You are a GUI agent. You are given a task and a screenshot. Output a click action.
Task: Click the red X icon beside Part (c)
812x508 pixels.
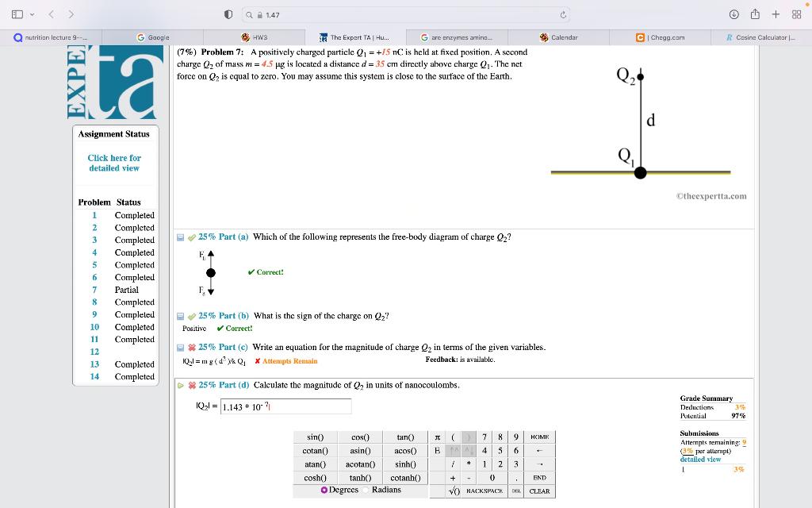190,348
